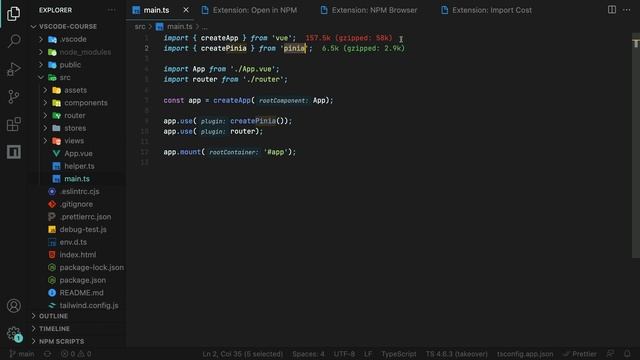Click createApp call on line 7

[x=231, y=100]
